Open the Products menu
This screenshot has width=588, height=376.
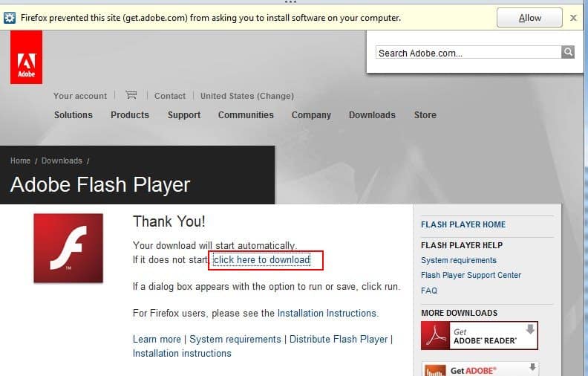130,115
